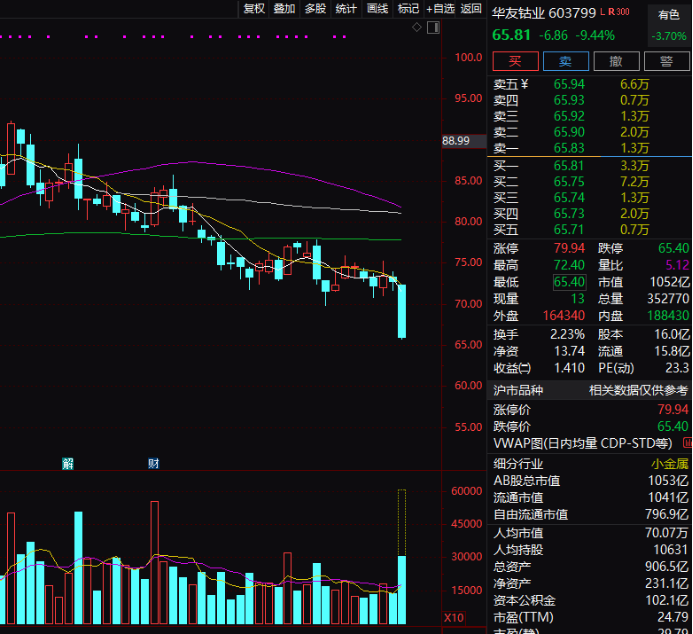Click the 跌停价 row value 65.40
Image resolution: width=693 pixels, height=634 pixels.
(x=673, y=426)
